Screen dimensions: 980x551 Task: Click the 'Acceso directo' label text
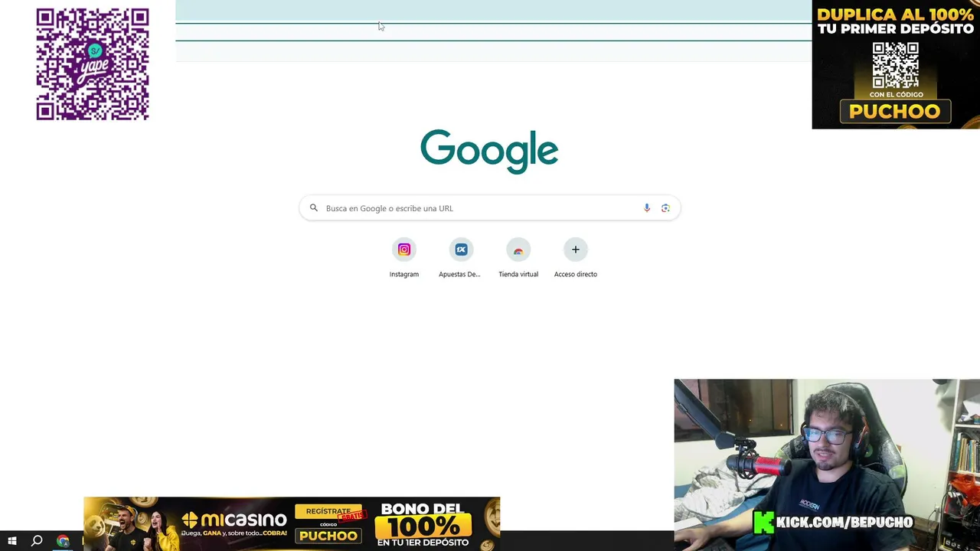click(576, 274)
